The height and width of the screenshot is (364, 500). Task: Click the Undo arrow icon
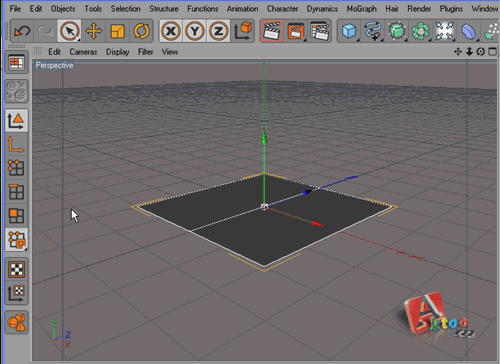(22, 31)
